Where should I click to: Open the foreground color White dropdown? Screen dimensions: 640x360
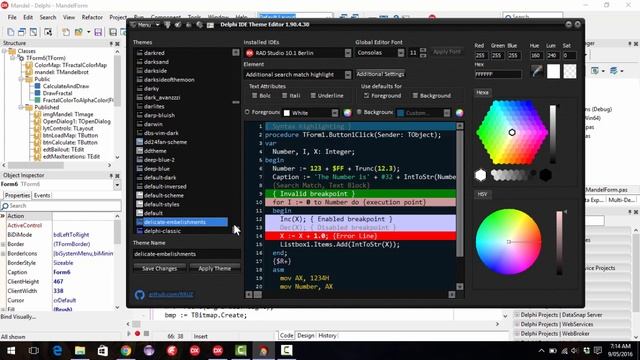(x=335, y=113)
